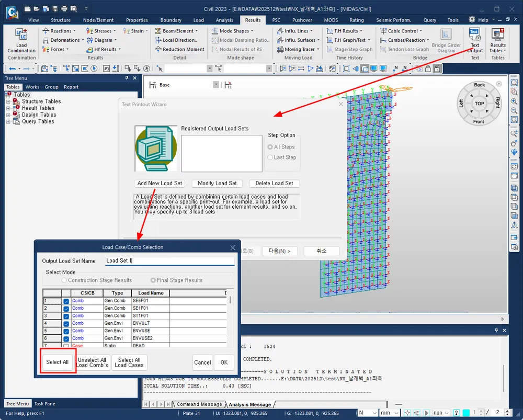The image size is (523, 420).
Task: Open the Base stage dropdown
Action: (x=216, y=85)
